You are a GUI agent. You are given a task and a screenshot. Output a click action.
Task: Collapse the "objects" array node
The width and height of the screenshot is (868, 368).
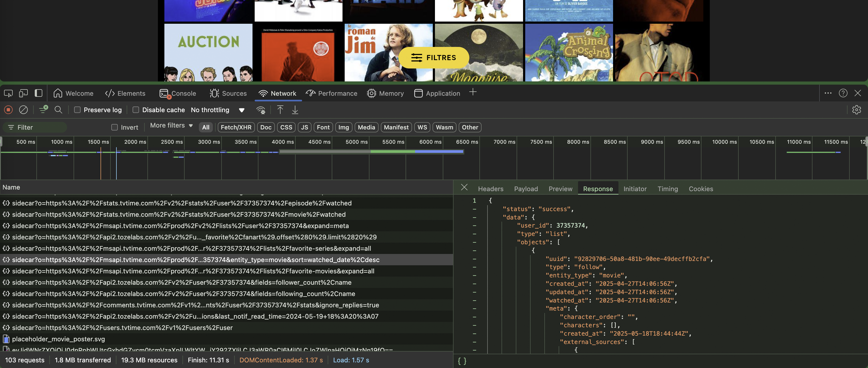(474, 243)
